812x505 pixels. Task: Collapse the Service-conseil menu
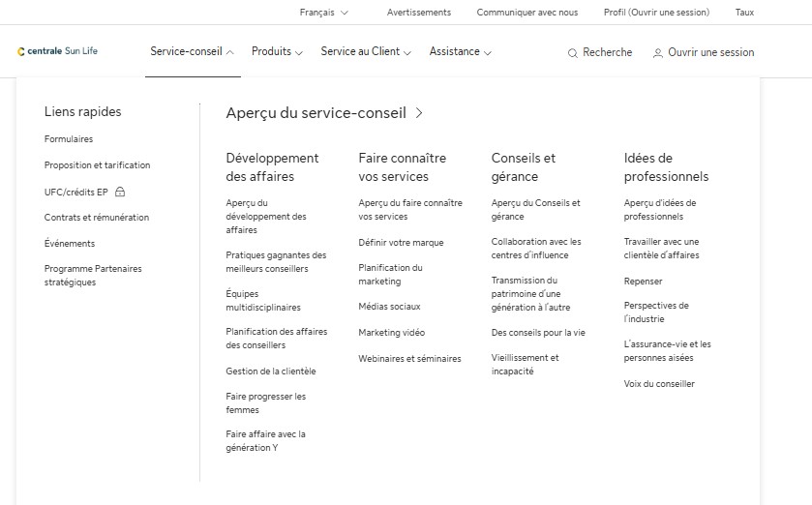pyautogui.click(x=193, y=52)
